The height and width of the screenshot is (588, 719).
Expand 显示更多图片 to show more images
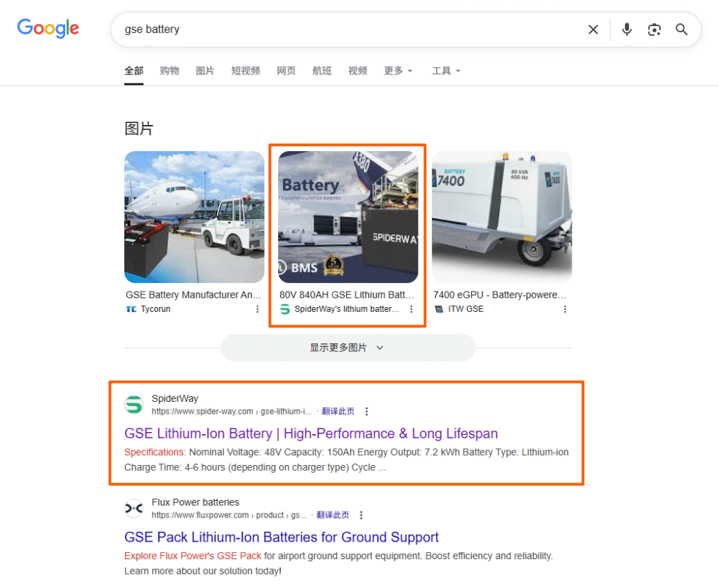(x=348, y=348)
